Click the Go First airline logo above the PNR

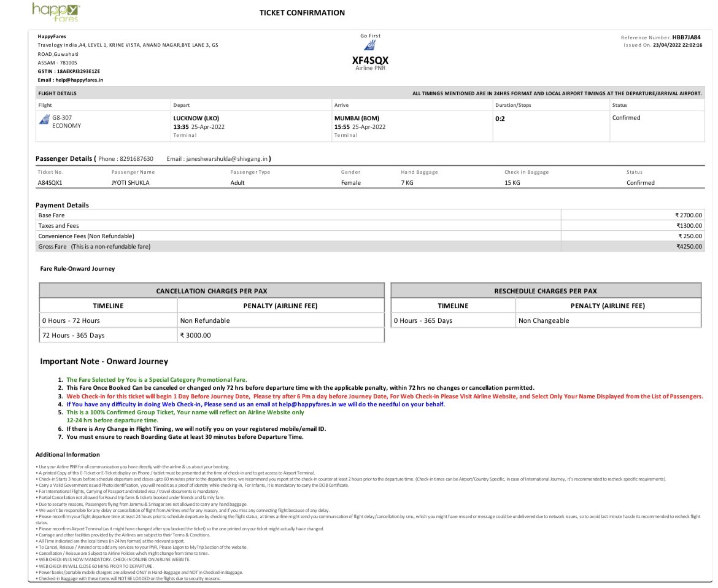coord(370,45)
